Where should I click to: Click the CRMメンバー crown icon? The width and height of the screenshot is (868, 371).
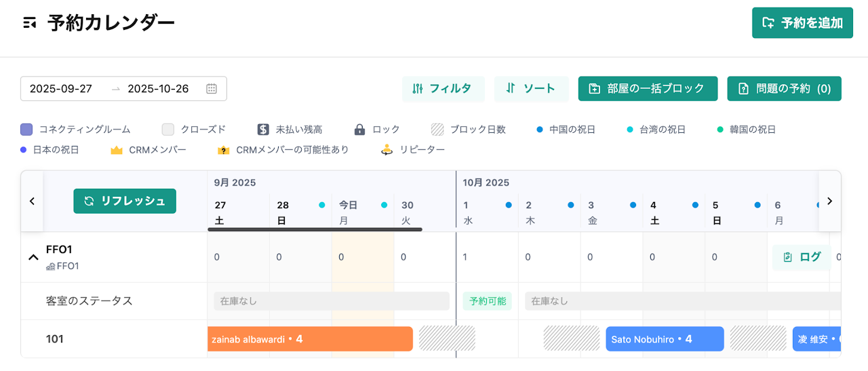117,150
